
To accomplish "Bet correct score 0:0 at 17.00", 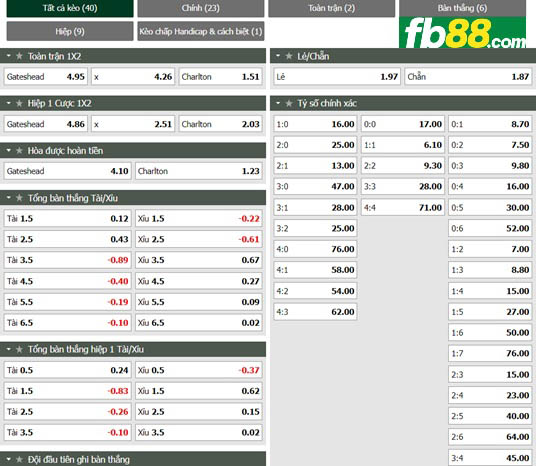I will pos(403,124).
